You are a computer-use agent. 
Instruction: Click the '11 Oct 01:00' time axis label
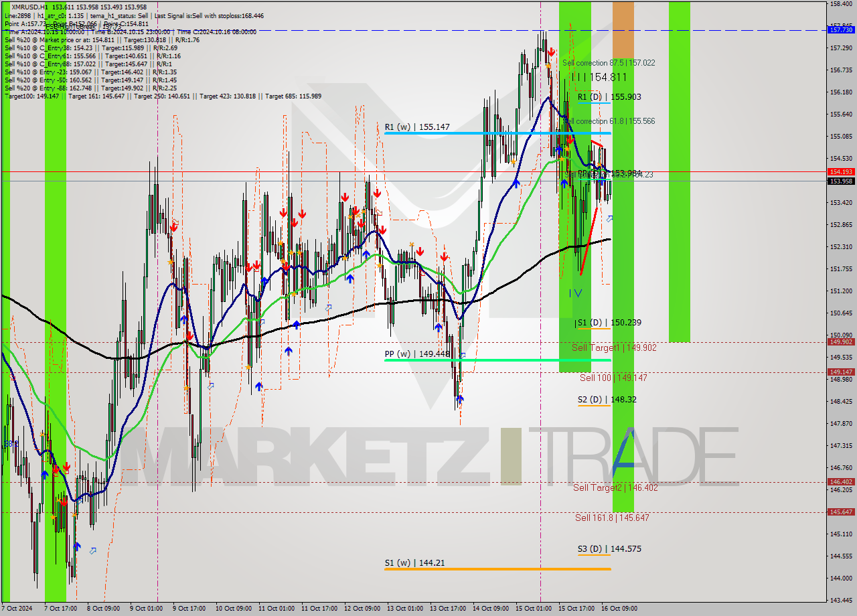tap(276, 609)
